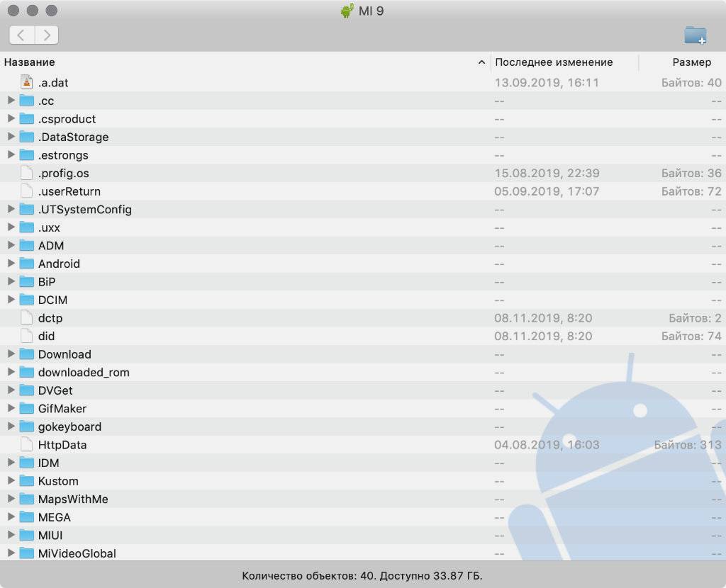The width and height of the screenshot is (726, 588).
Task: Select the .UTSystemConfig folder name
Action: coord(85,210)
